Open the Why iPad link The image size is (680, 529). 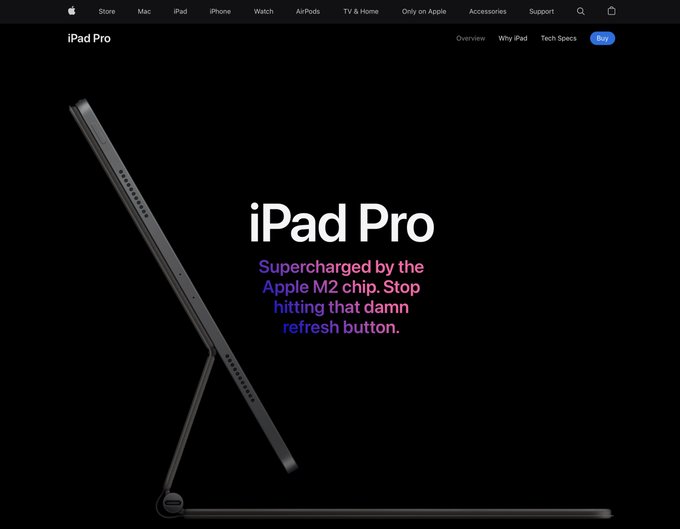[x=513, y=38]
